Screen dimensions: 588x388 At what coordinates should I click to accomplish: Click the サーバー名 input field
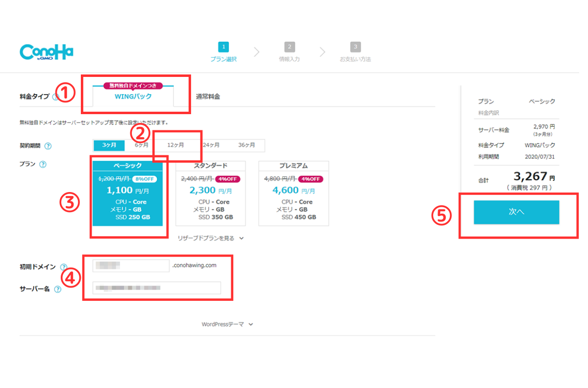coord(157,288)
